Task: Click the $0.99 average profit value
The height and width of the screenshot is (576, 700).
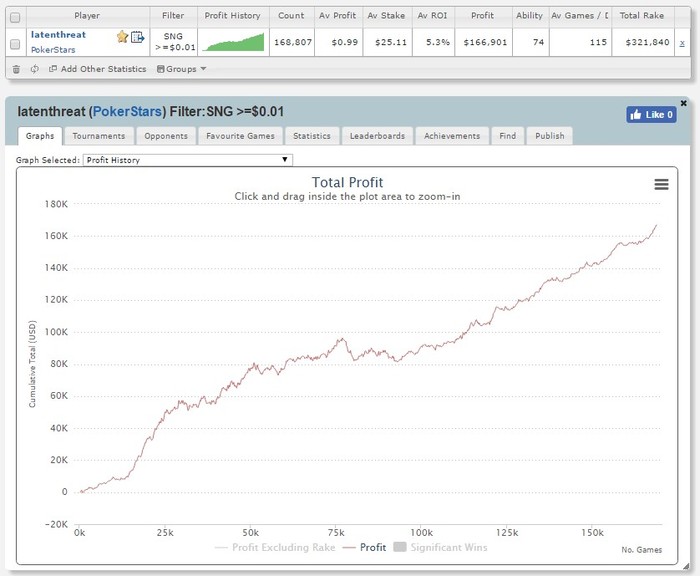Action: point(345,42)
